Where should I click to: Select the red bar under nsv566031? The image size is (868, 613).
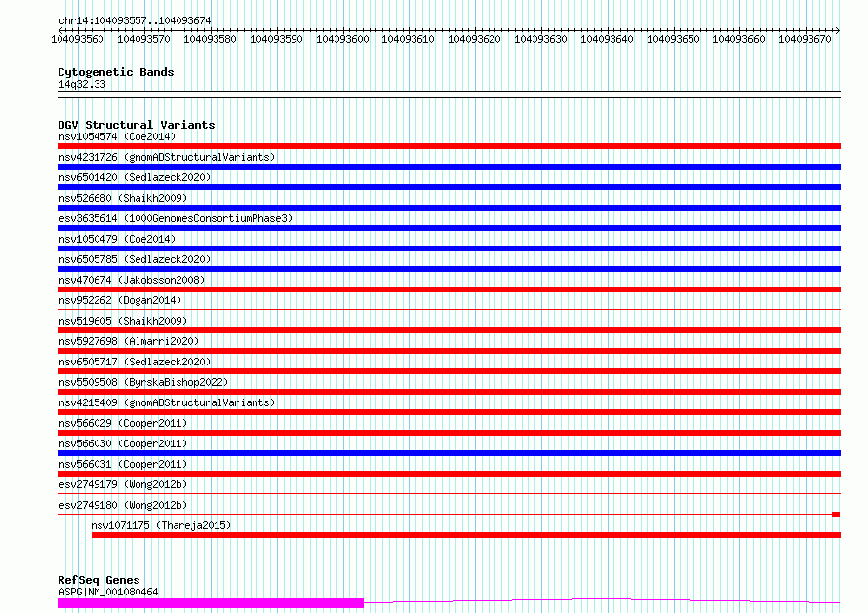point(449,474)
